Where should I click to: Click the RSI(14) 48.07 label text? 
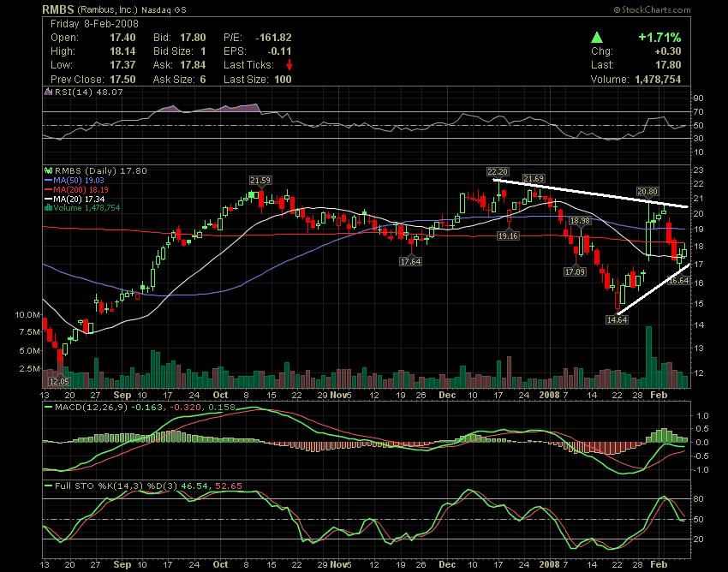[x=89, y=92]
